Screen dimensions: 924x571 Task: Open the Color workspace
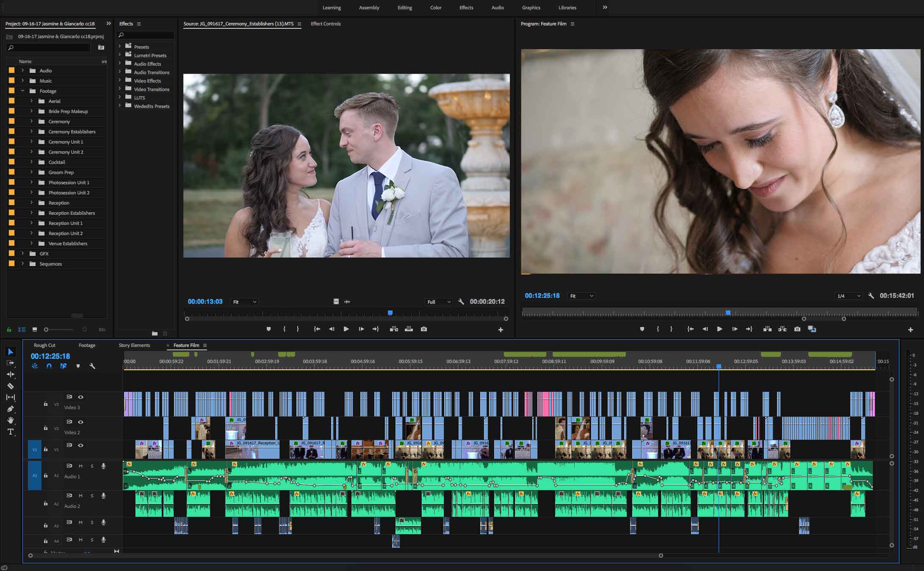(435, 8)
